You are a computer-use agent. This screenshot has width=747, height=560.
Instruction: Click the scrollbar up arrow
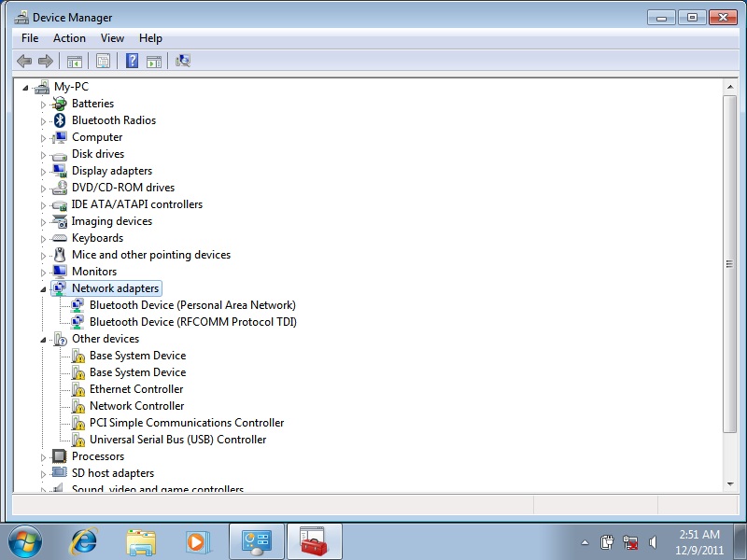coord(730,87)
